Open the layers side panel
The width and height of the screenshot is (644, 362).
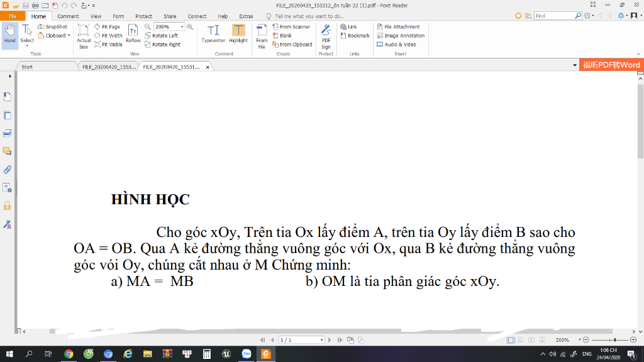(x=8, y=133)
